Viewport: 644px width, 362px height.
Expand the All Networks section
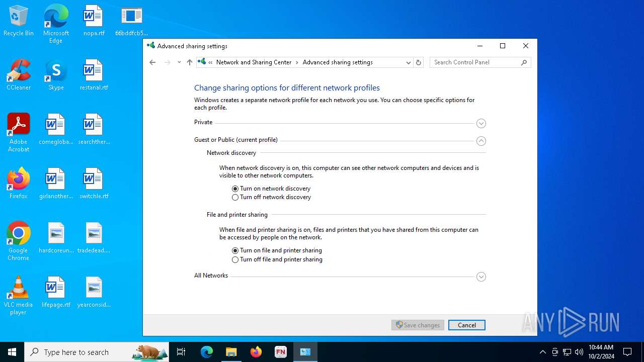481,277
